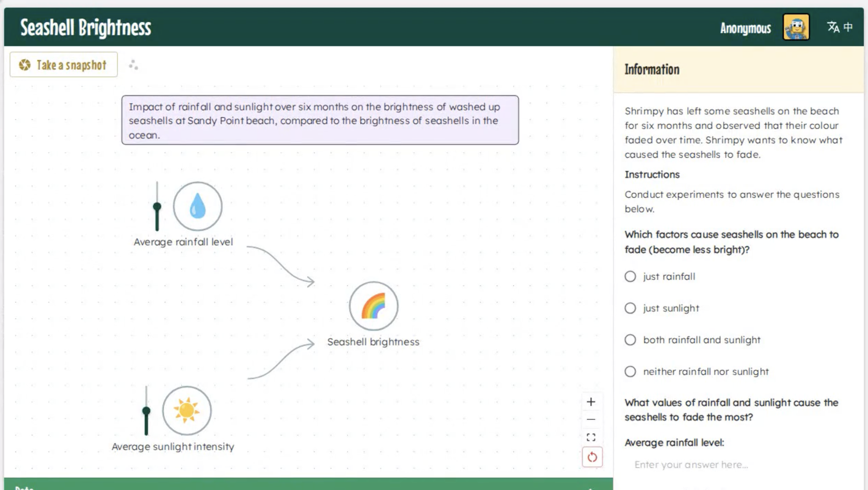The height and width of the screenshot is (490, 868).
Task: Select the sun sunlight intensity node
Action: click(187, 410)
